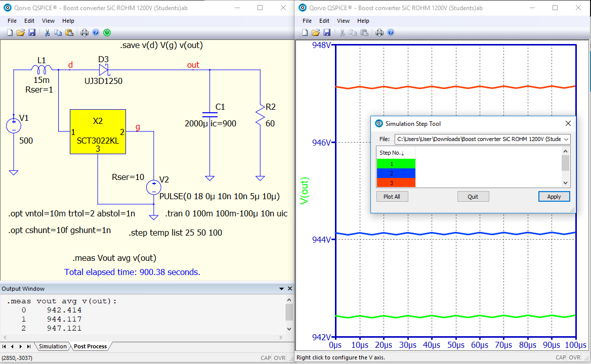Open View menu in schematic window
The height and width of the screenshot is (364, 591).
48,21
